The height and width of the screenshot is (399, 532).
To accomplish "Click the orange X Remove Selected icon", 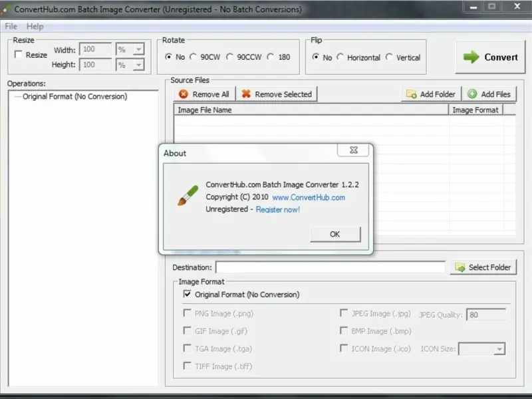I will click(x=246, y=94).
